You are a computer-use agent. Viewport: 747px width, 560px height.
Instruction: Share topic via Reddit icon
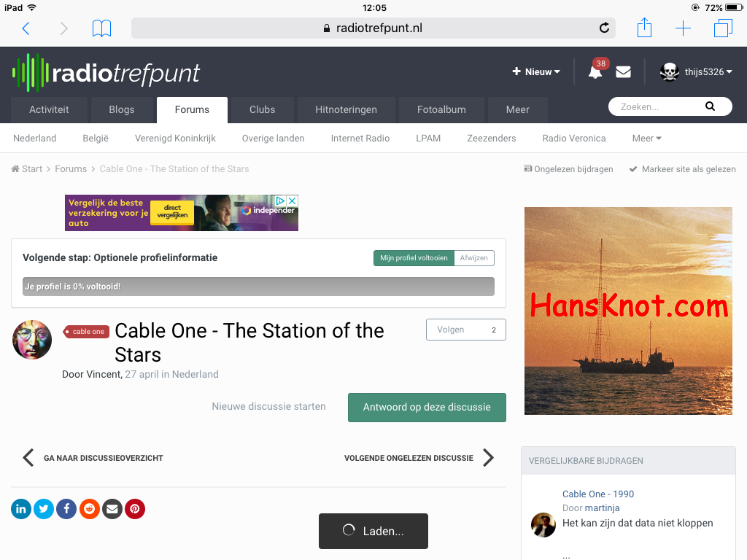coord(89,509)
